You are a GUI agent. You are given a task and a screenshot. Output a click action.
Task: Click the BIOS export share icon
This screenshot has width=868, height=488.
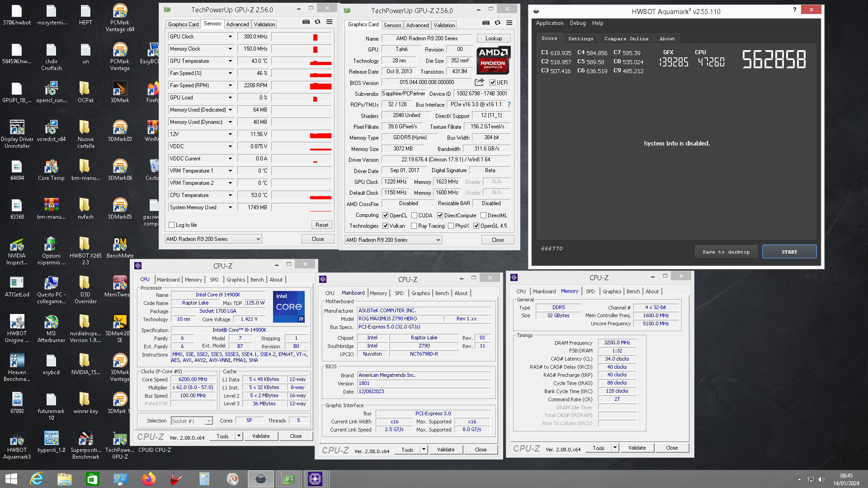479,82
